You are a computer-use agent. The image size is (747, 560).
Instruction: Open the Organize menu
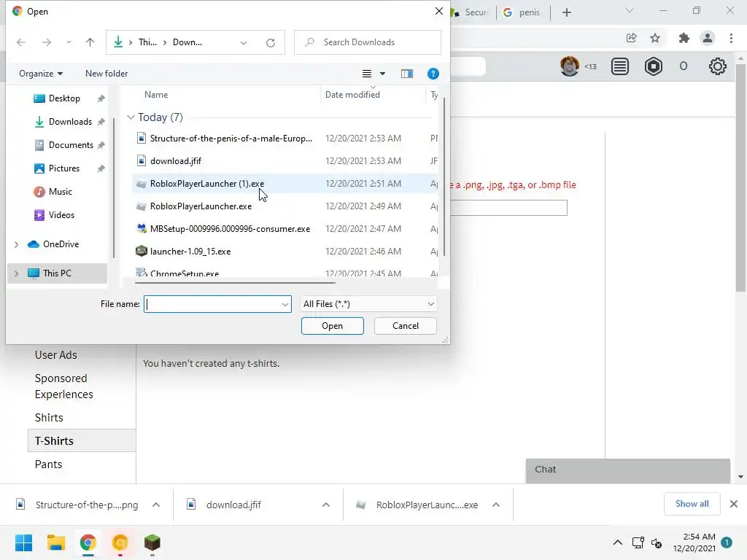41,74
